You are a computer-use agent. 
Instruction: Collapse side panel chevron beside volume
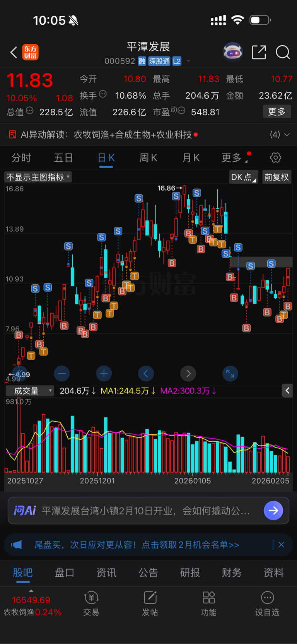tap(287, 391)
